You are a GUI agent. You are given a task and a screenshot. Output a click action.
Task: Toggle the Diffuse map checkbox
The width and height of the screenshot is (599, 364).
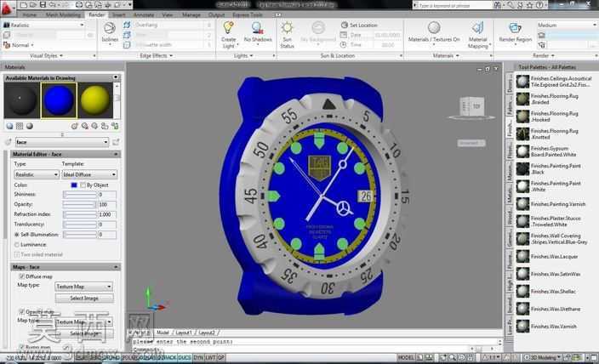click(21, 276)
